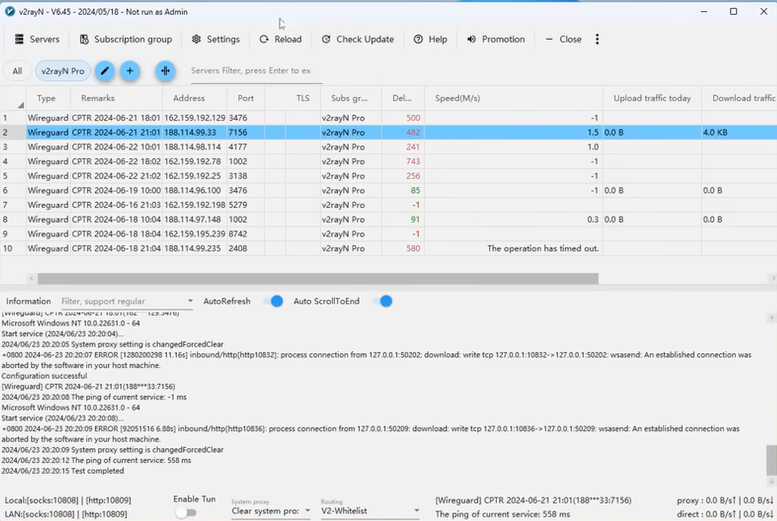
Task: Toggle the AutoRefresh switch
Action: 273,301
